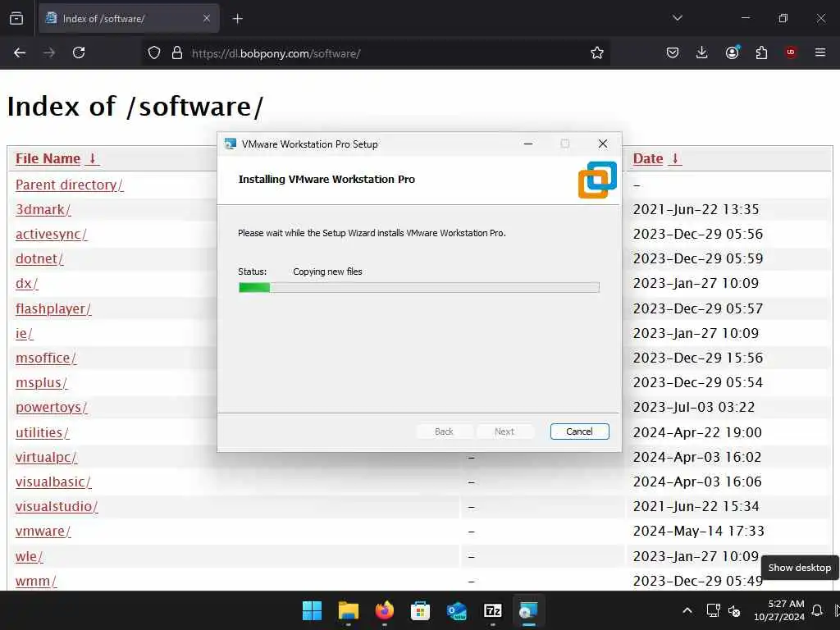Viewport: 840px width, 630px height.
Task: Open the network status tray icon
Action: [713, 610]
